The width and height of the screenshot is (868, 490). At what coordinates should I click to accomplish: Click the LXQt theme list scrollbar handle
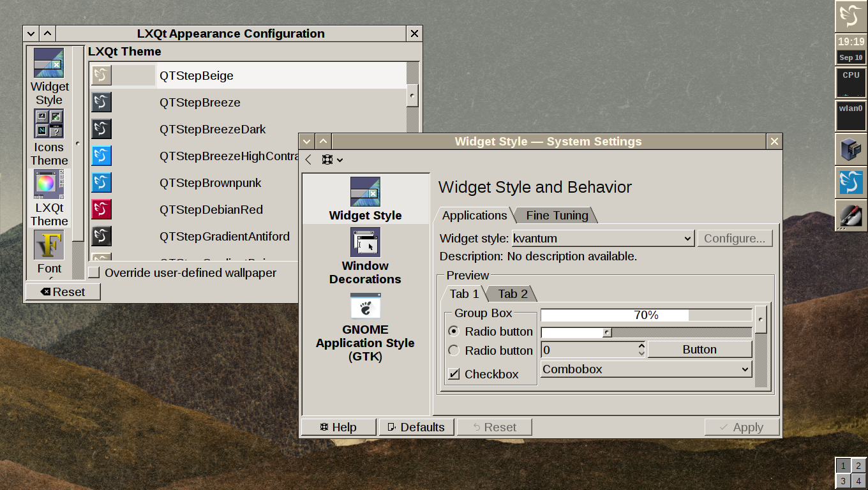(412, 96)
